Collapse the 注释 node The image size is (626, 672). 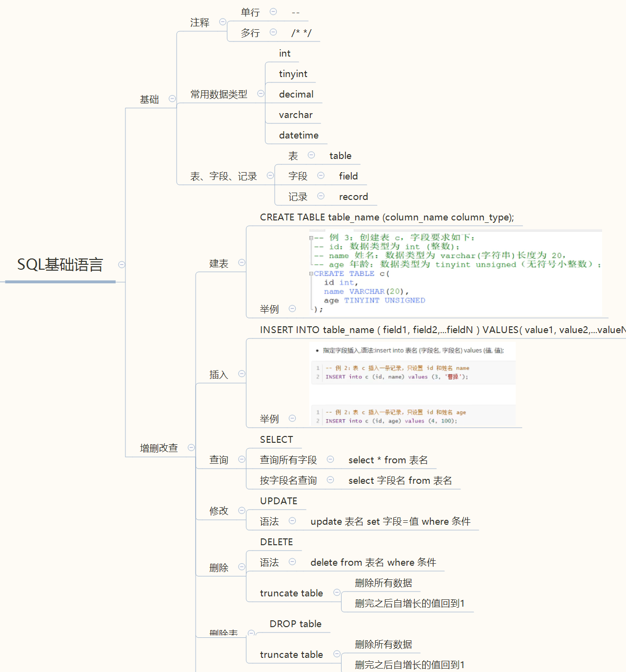pyautogui.click(x=223, y=22)
